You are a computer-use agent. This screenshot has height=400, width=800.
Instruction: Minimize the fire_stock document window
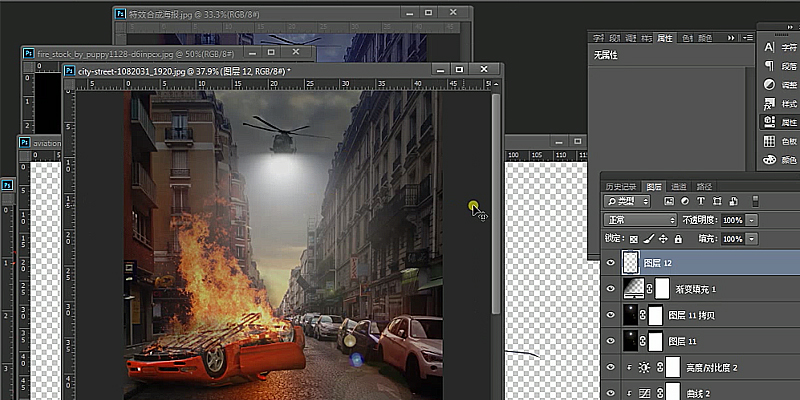pos(251,52)
